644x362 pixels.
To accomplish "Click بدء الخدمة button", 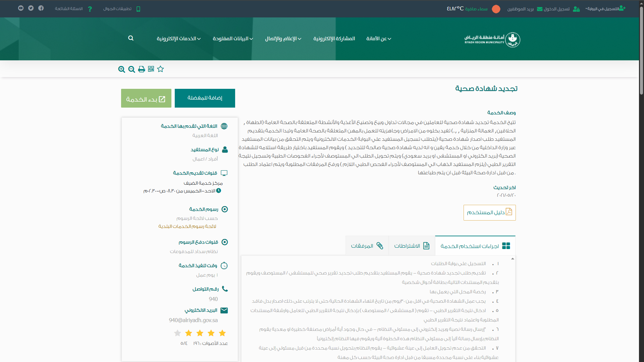I will [x=146, y=99].
